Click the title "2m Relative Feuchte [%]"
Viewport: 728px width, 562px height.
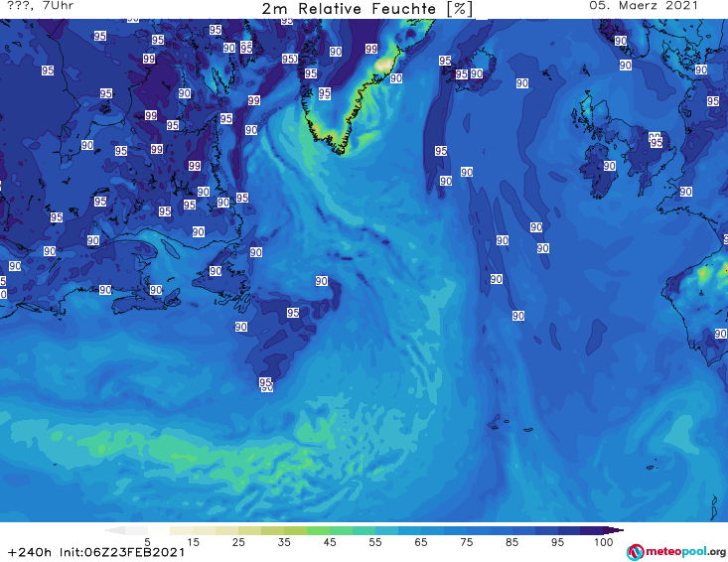(x=366, y=9)
